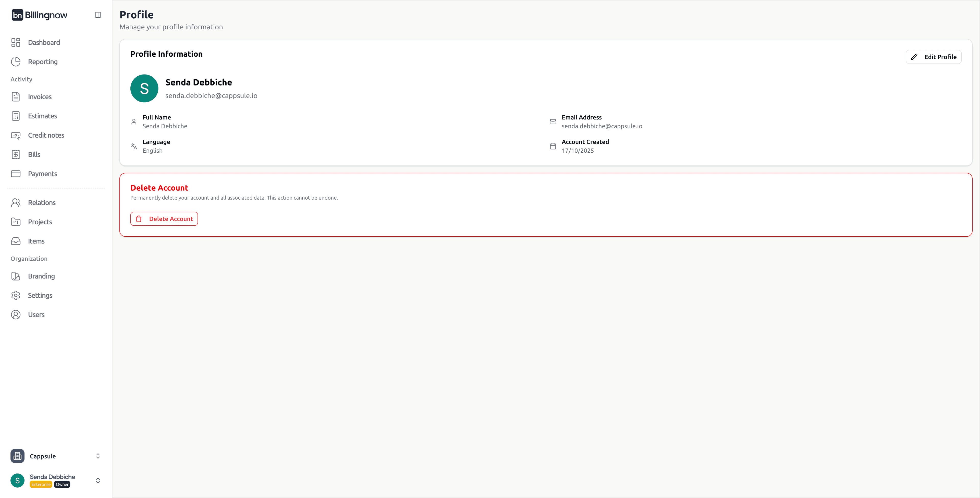The image size is (980, 498).
Task: Select the Estimates calculator icon
Action: (x=16, y=116)
